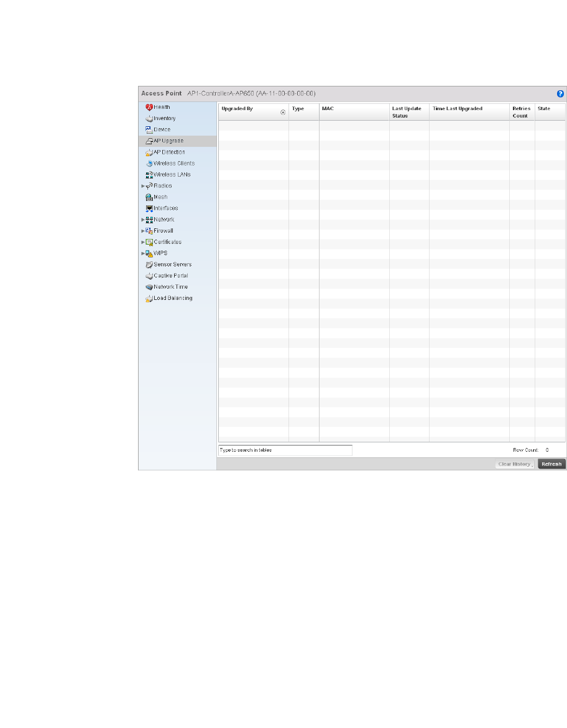The width and height of the screenshot is (567, 728).
Task: Toggle sort arrow in Upgraded By column
Action: [x=283, y=113]
